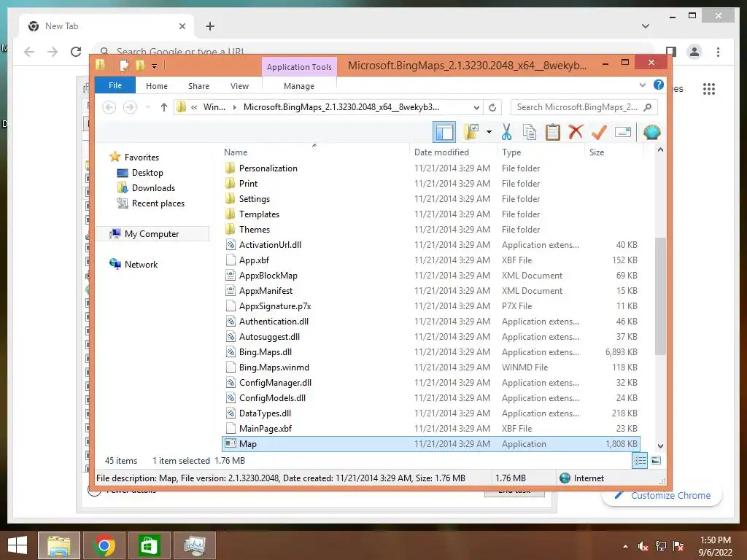Sort by Name column header
This screenshot has width=747, height=560.
314,152
